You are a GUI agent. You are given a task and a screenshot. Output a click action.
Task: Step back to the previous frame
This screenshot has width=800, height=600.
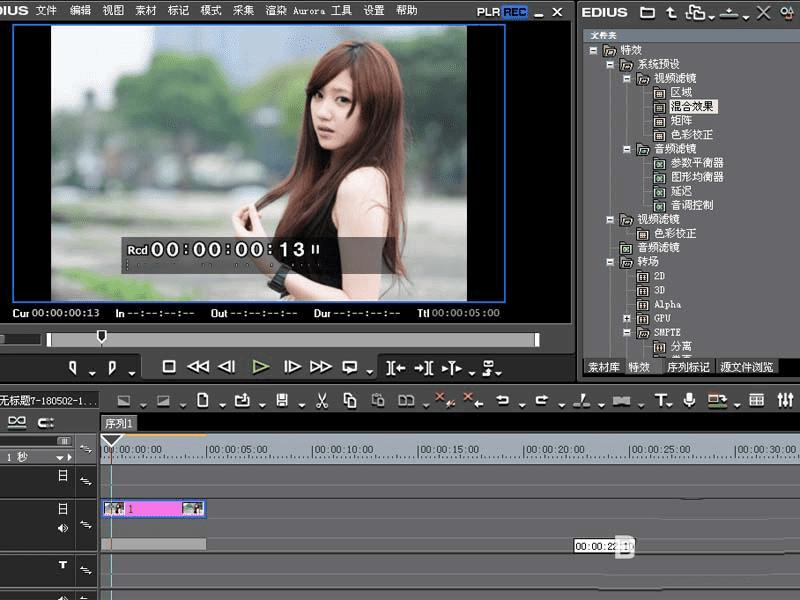point(227,367)
